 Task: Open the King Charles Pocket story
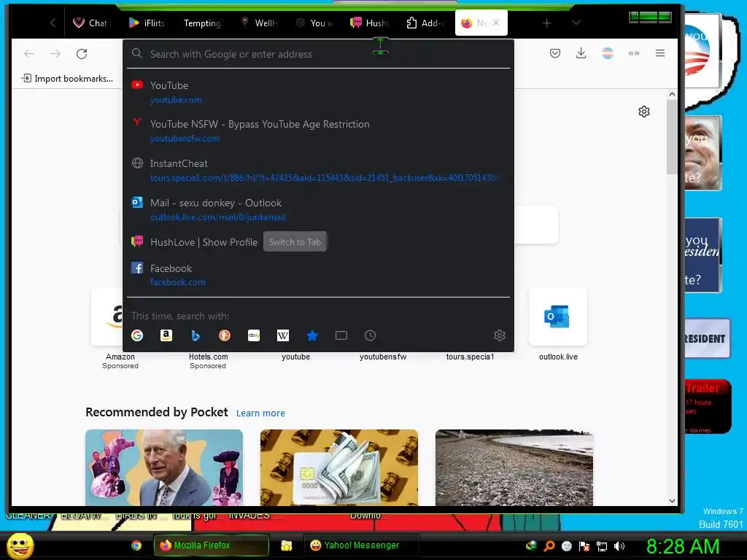pos(164,467)
